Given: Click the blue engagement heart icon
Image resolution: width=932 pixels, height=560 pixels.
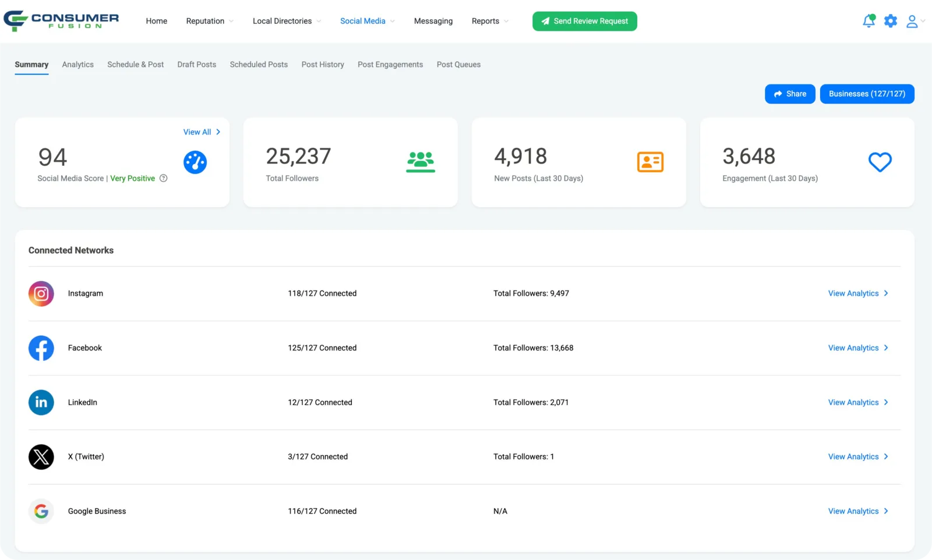Looking at the screenshot, I should [880, 162].
